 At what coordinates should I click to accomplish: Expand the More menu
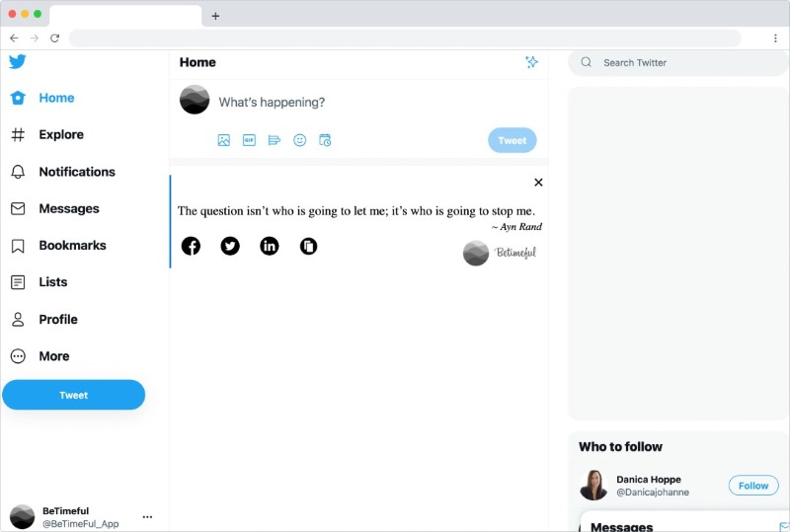(40, 356)
